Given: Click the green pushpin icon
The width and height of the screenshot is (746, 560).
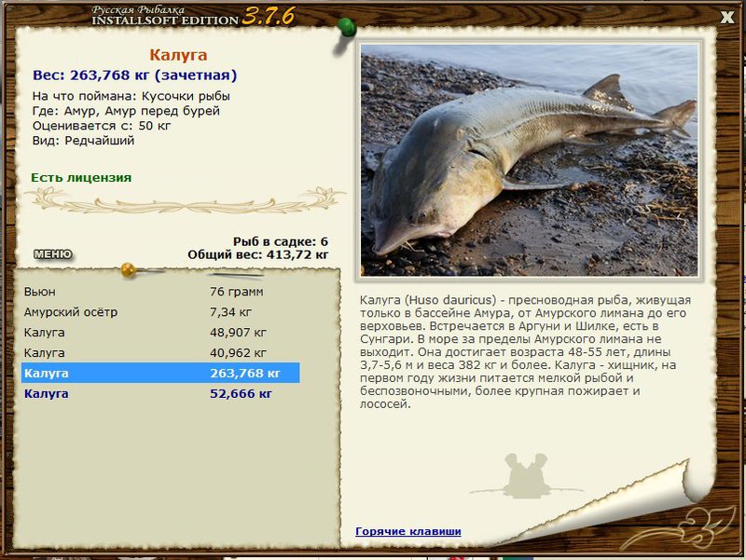Looking at the screenshot, I should (346, 27).
